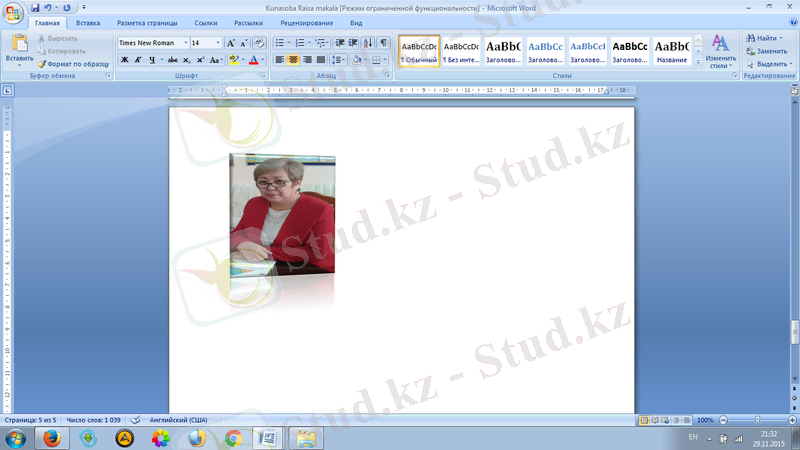Click the Вставить (Paste) button
Screen dimensions: 800x450
(18, 50)
